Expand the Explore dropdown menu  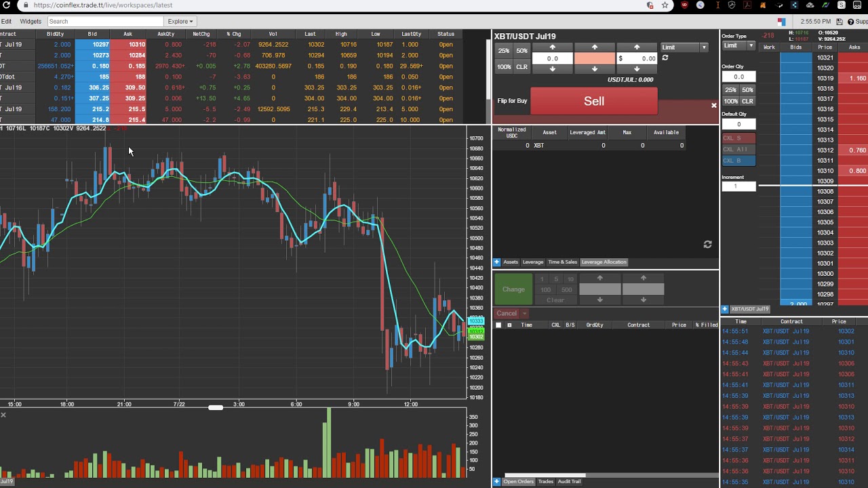point(180,22)
